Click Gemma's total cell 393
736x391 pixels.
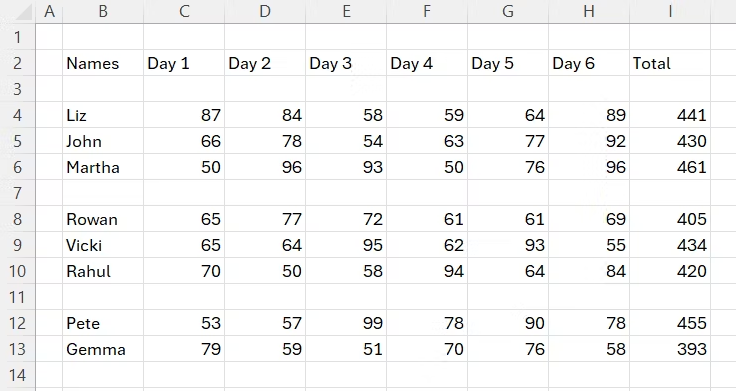coord(670,349)
